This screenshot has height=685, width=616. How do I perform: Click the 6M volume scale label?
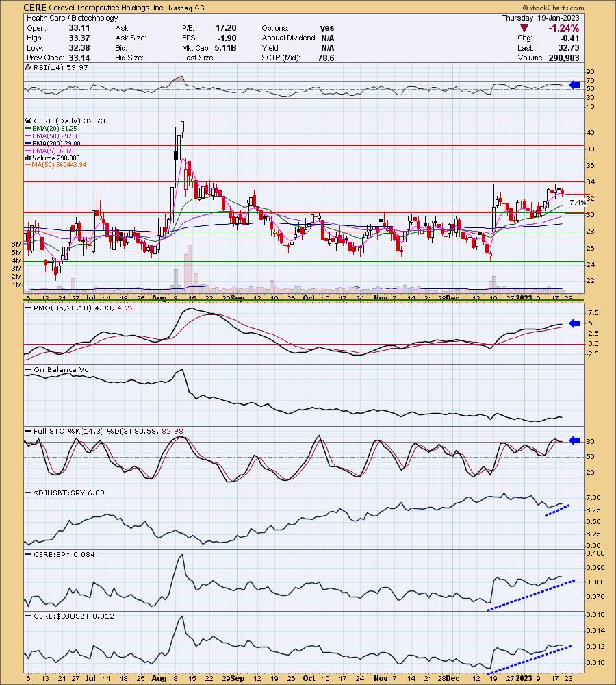[16, 245]
